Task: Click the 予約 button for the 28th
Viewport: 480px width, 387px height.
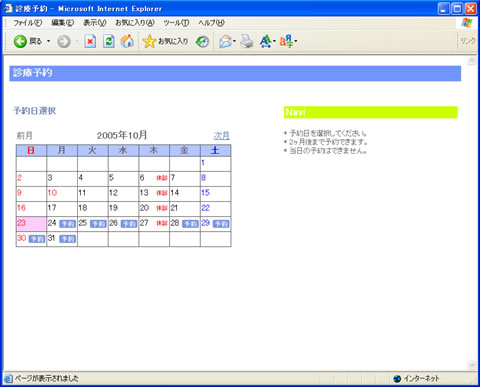Action: [190, 224]
